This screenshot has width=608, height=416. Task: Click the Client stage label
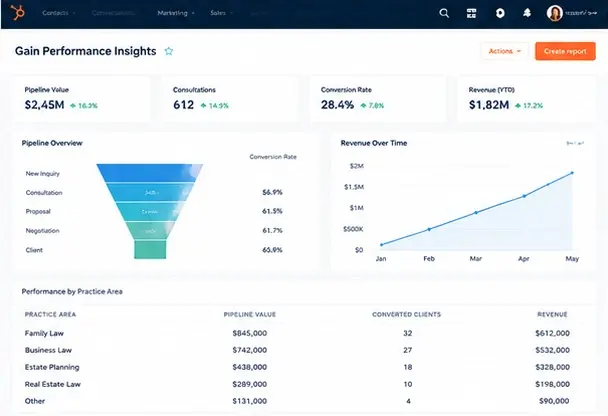34,250
